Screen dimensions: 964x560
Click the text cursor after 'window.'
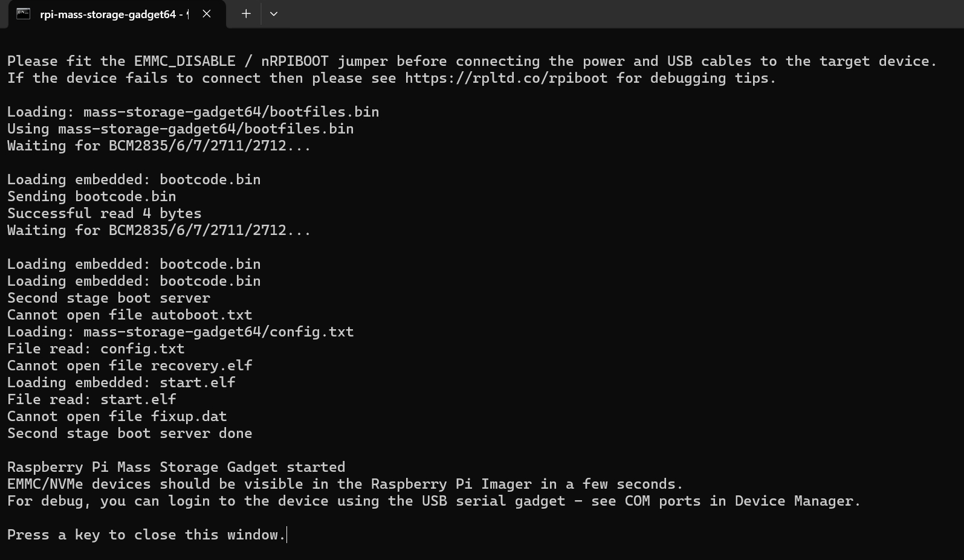point(287,535)
